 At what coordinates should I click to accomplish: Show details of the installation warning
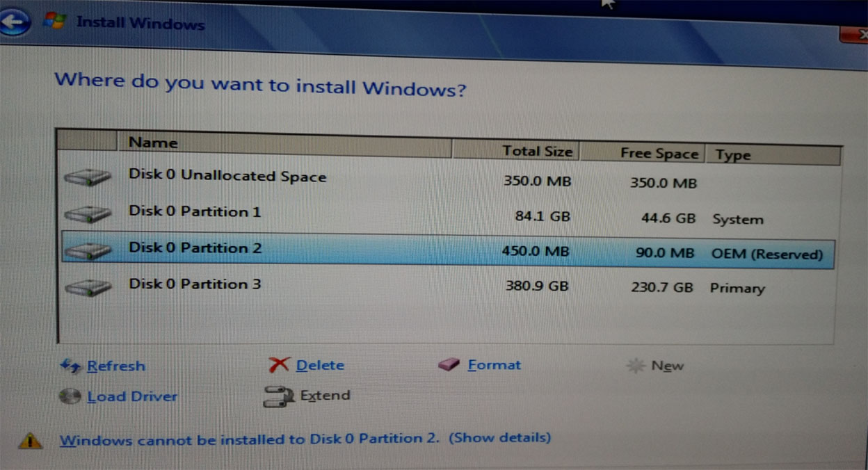click(x=499, y=437)
